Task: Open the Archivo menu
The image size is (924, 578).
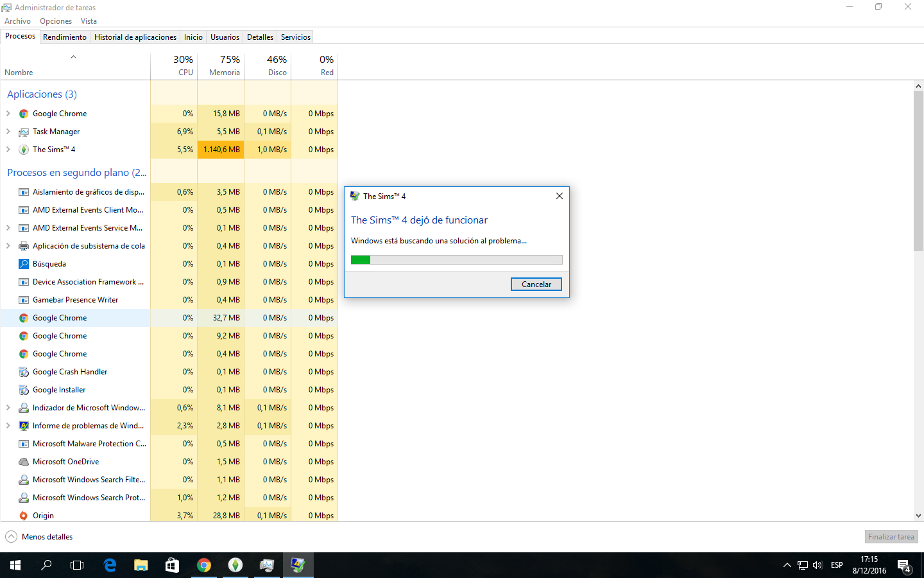Action: point(18,21)
